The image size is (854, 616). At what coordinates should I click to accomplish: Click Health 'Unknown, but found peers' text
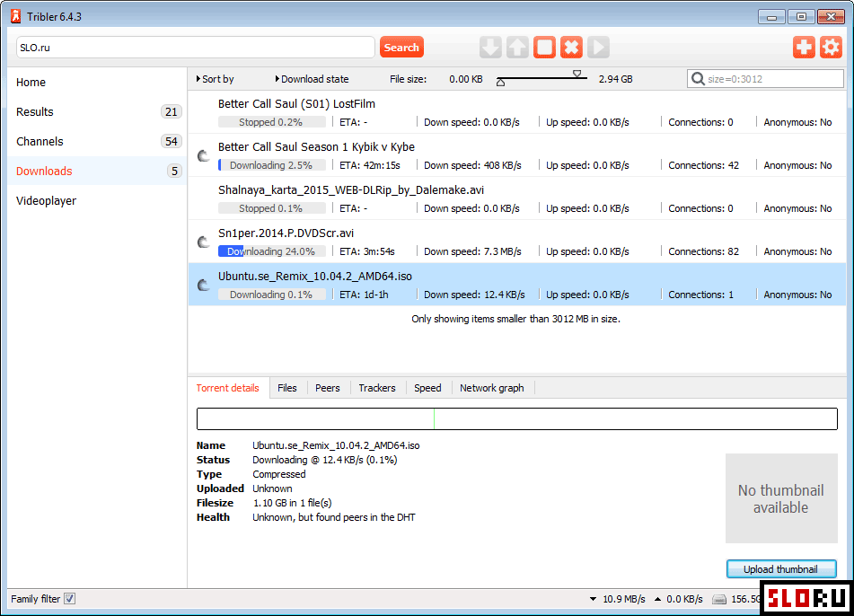coord(334,517)
